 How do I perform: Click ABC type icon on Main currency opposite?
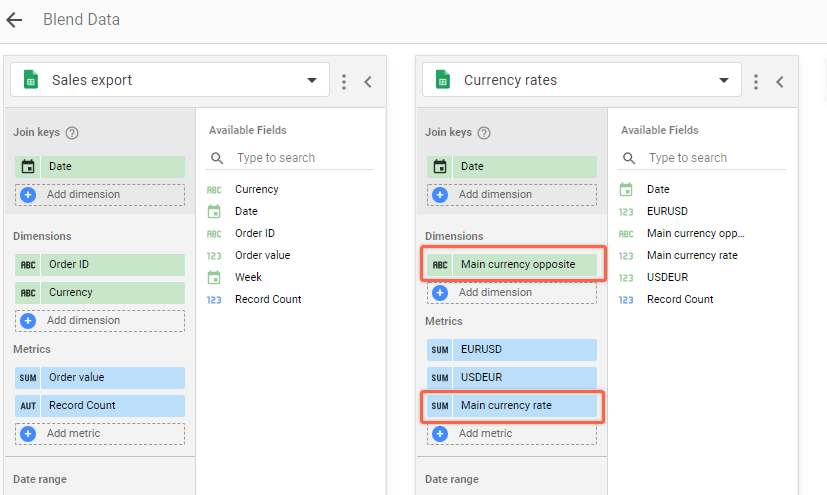point(440,265)
